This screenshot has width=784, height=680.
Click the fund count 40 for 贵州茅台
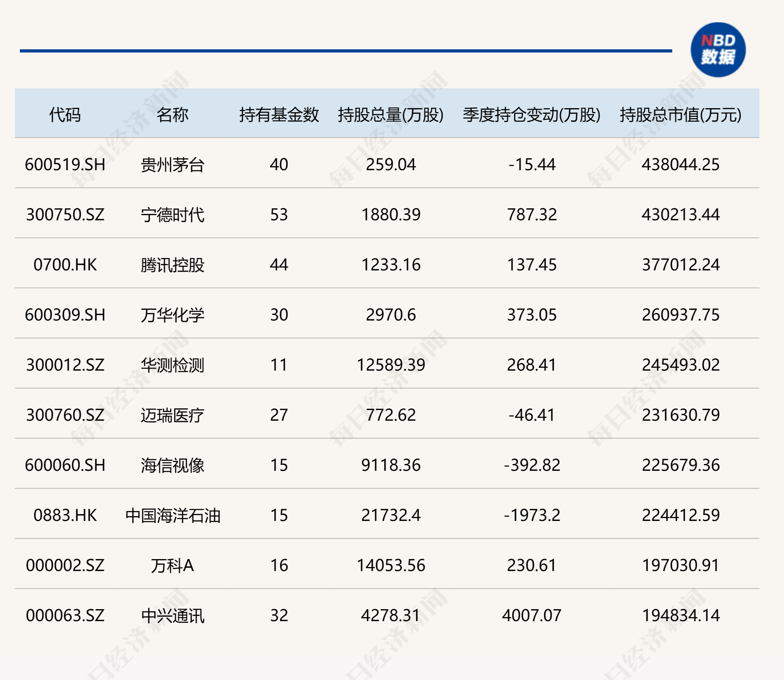point(279,165)
